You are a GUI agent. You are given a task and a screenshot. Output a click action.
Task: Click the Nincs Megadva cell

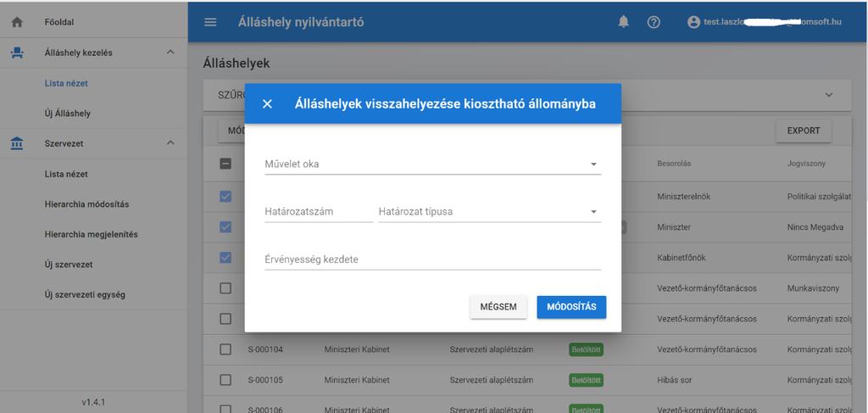tap(815, 227)
